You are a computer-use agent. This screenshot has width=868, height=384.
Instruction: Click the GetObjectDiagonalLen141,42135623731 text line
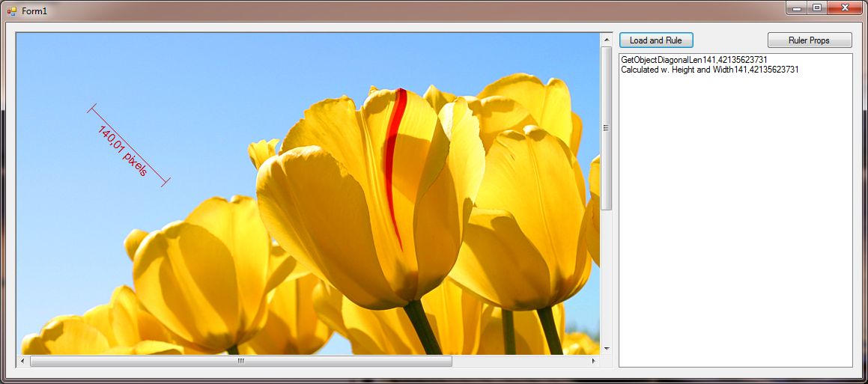click(694, 59)
